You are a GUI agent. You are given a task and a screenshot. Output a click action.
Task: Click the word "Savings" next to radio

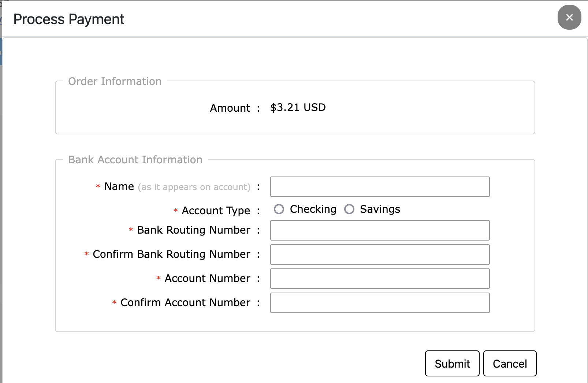380,209
